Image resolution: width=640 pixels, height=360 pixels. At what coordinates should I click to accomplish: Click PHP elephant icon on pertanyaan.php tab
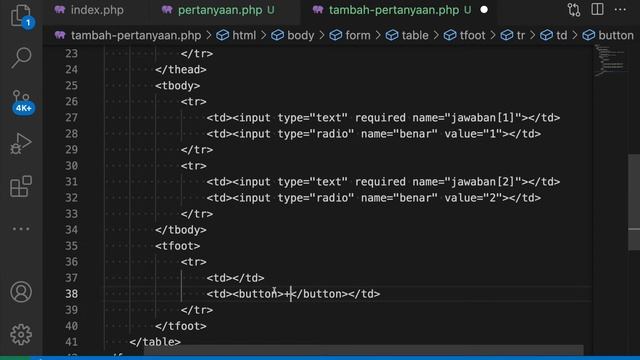pos(167,10)
